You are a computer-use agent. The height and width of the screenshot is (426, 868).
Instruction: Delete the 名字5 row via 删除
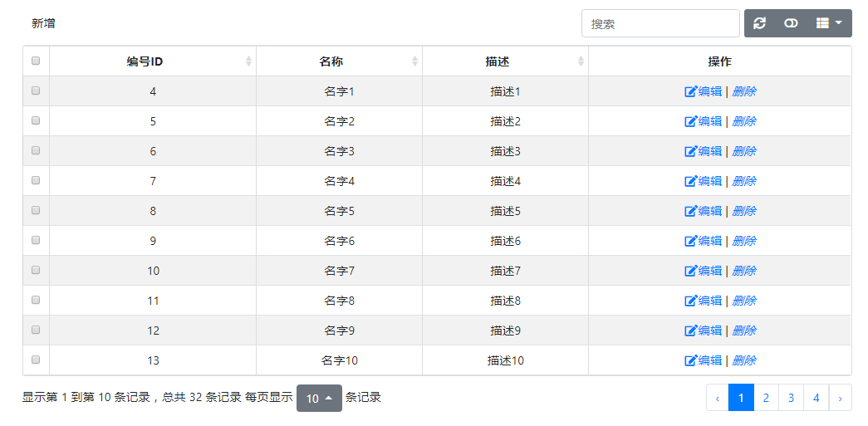(x=744, y=211)
